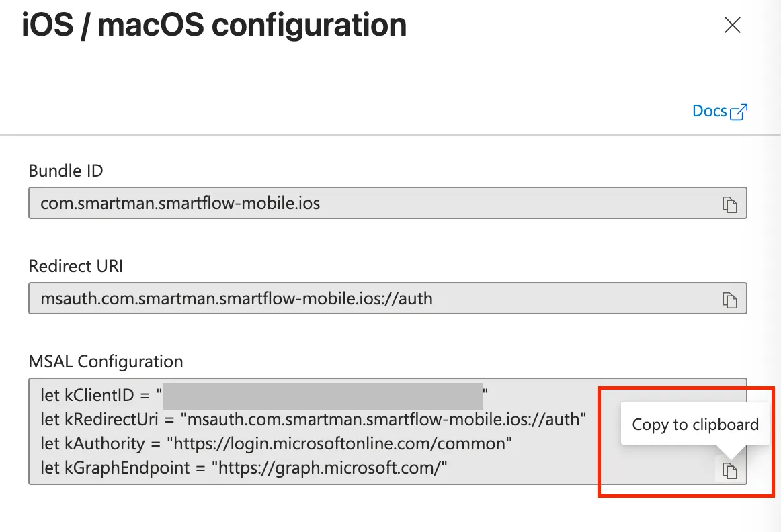Click the kRedirectUri variable name

[112, 420]
